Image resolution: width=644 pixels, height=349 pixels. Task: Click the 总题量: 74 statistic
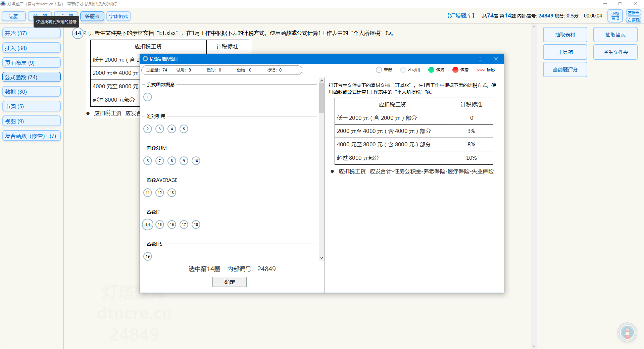pos(157,70)
